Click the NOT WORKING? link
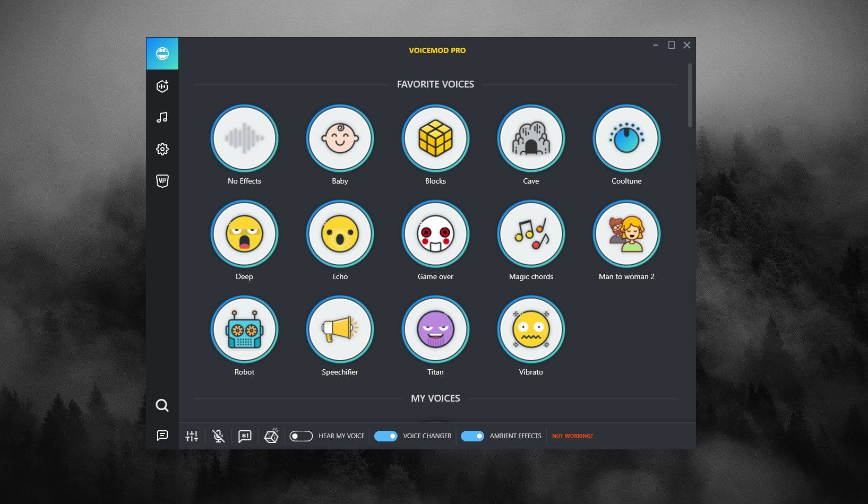Viewport: 868px width, 504px height. (x=572, y=436)
